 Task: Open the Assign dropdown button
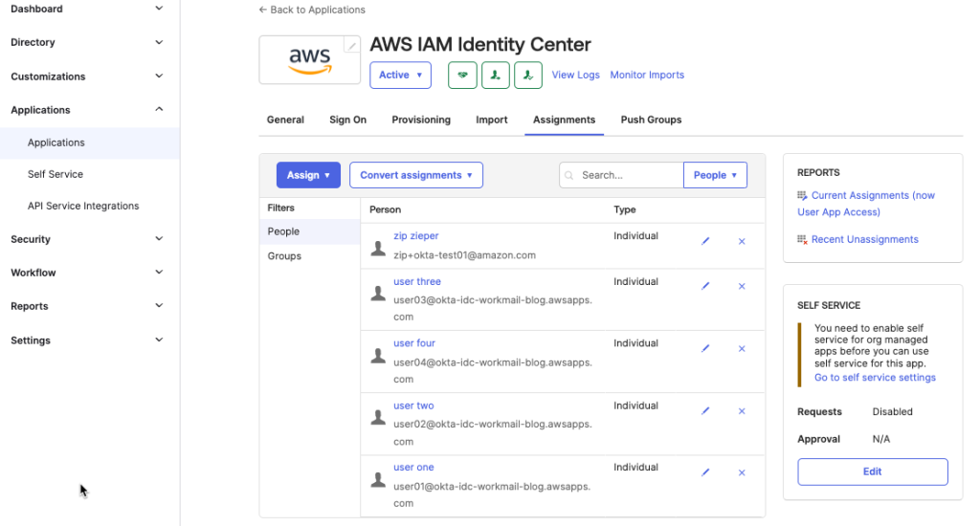(308, 176)
